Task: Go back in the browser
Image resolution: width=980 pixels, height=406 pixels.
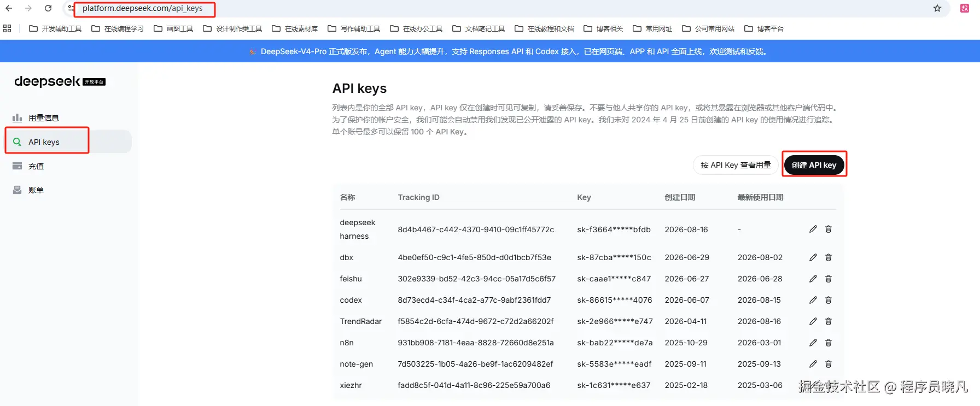Action: 9,8
